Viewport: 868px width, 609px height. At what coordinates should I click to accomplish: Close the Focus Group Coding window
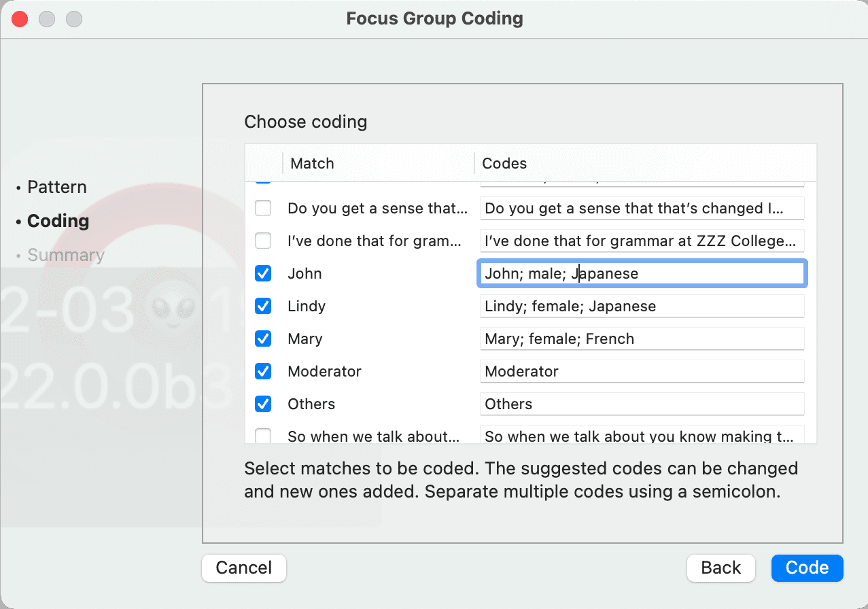pyautogui.click(x=20, y=19)
